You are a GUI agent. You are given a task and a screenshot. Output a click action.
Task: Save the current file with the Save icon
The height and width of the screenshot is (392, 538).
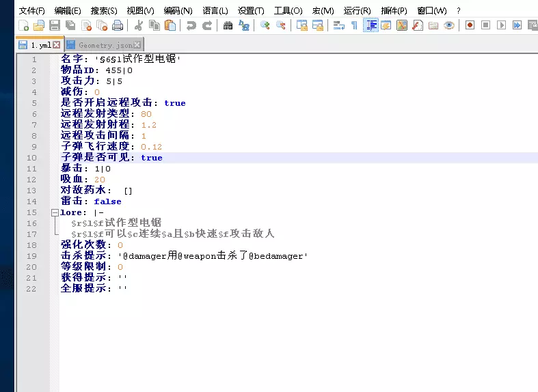(x=55, y=25)
